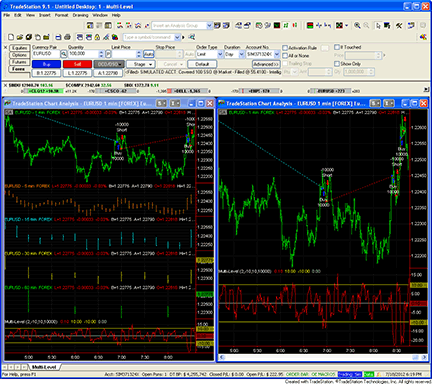Expand the Order Type dropdown
This screenshot has width=432, height=384.
click(x=220, y=54)
